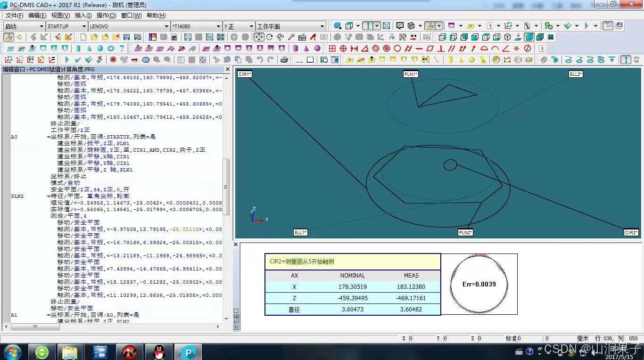Click the red perpendicularity dimension icon
The height and width of the screenshot is (360, 644).
(x=441, y=48)
